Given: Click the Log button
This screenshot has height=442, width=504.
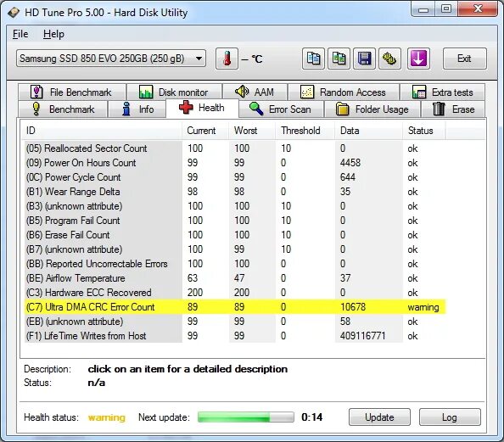Looking at the screenshot, I should coord(450,417).
